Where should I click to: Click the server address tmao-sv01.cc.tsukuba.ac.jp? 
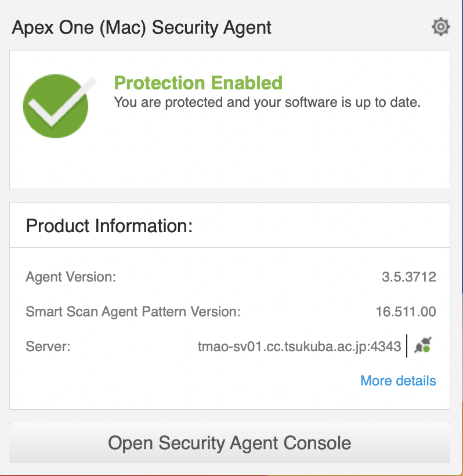click(301, 347)
